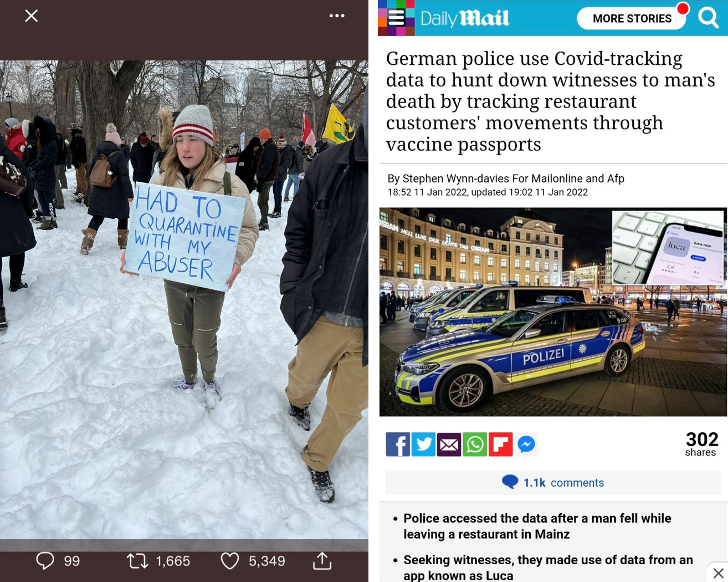Image resolution: width=728 pixels, height=582 pixels.
Task: Tap the protest sign photo
Action: coord(184,299)
